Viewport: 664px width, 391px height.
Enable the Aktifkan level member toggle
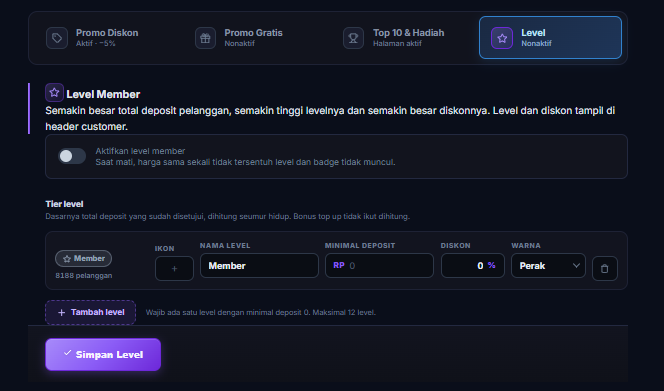tap(72, 156)
